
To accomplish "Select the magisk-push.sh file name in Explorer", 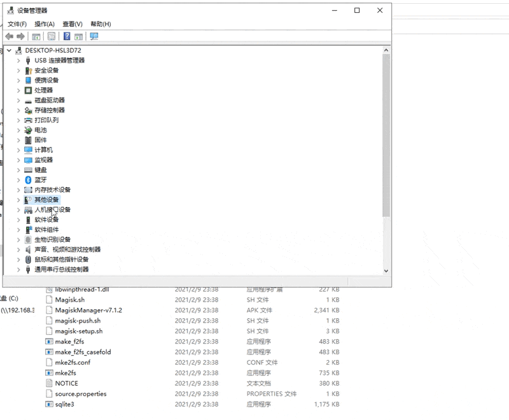I will [78, 321].
